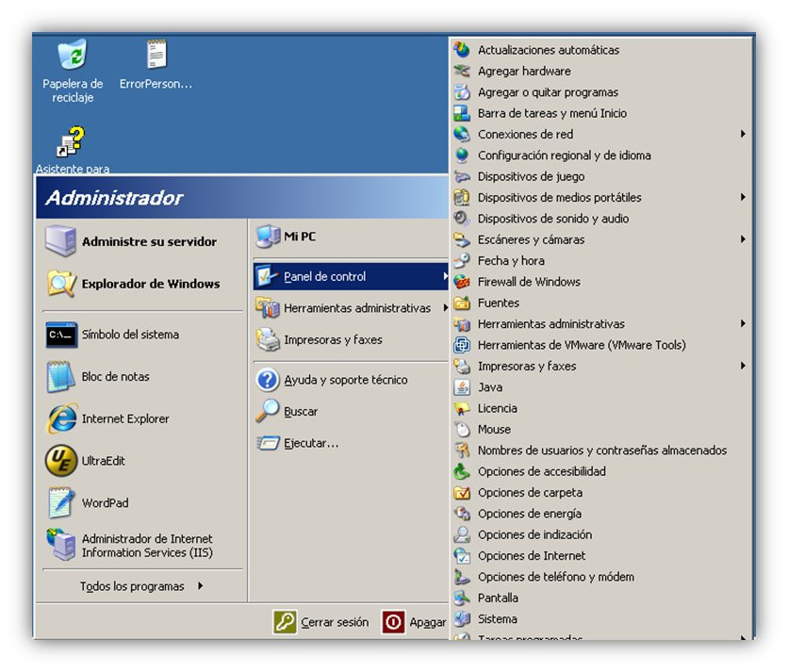Expand Conexiones de red submenu arrow
Viewport: 788px width, 672px height.
pyautogui.click(x=743, y=134)
